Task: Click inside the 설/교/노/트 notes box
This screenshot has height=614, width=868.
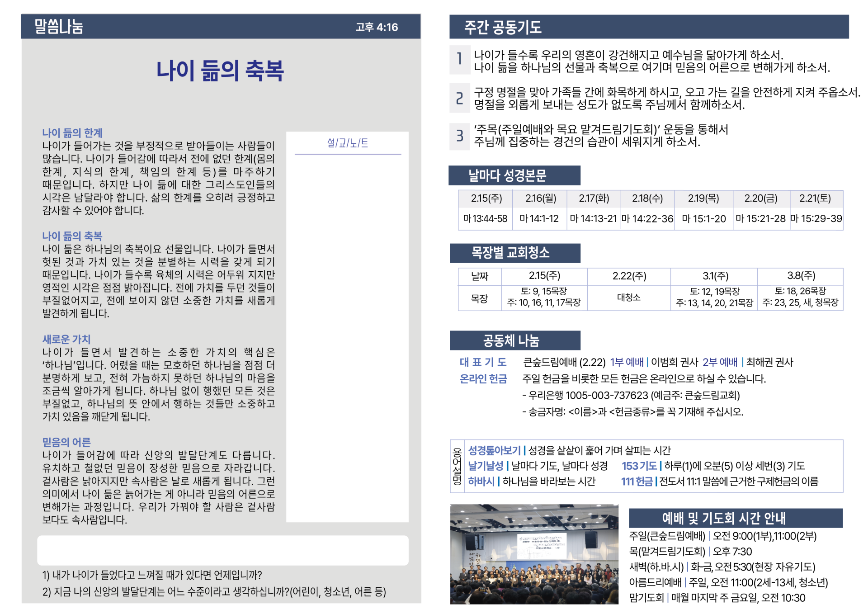Action: [347, 335]
